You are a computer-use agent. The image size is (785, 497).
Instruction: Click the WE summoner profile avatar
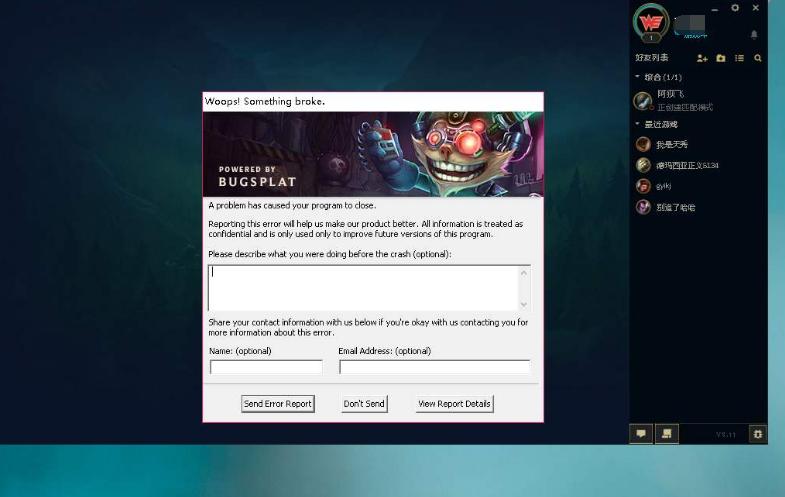pyautogui.click(x=651, y=22)
